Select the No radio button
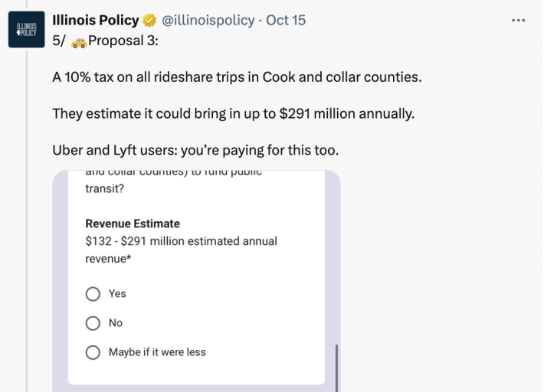Image resolution: width=544 pixels, height=392 pixels. click(x=93, y=323)
